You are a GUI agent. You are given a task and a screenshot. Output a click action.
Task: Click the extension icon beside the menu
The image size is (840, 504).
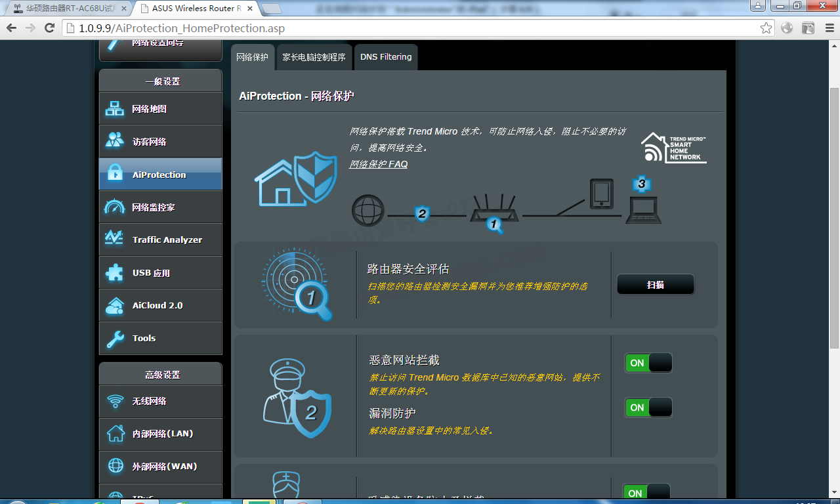point(808,28)
